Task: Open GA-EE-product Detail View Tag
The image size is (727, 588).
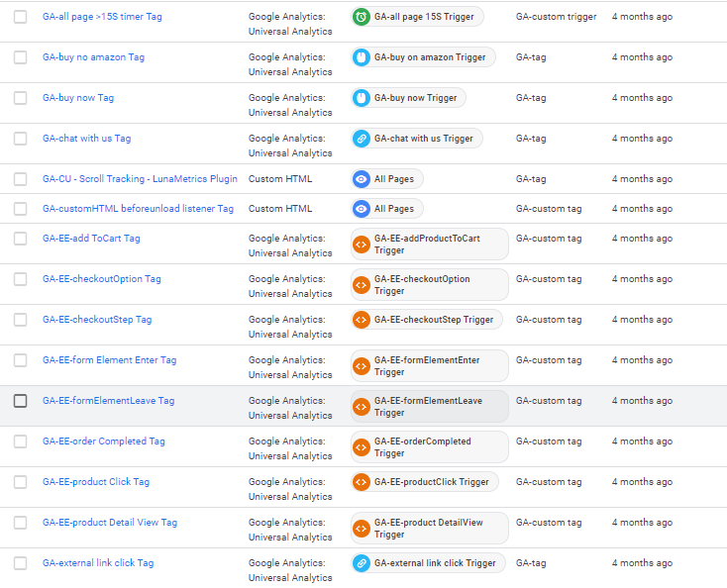Action: [x=110, y=523]
